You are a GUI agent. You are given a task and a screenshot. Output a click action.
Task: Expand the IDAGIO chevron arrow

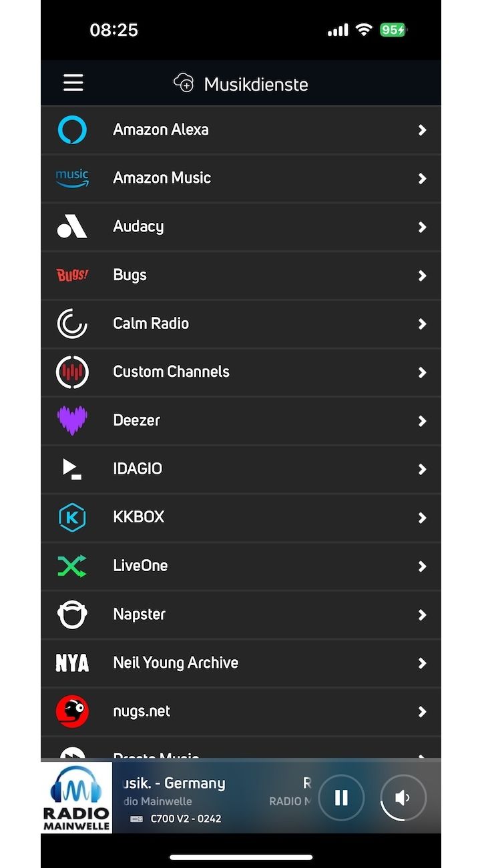point(422,469)
